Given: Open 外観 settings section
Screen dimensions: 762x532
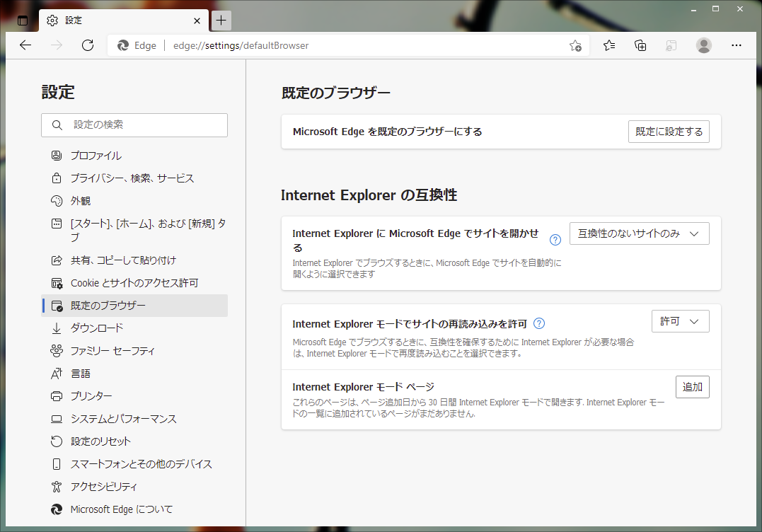Looking at the screenshot, I should tap(134, 201).
